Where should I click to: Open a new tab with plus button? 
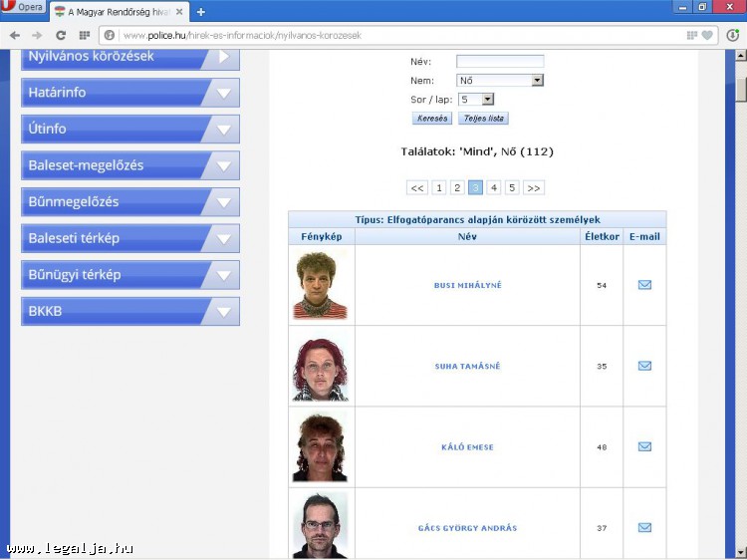pyautogui.click(x=200, y=12)
